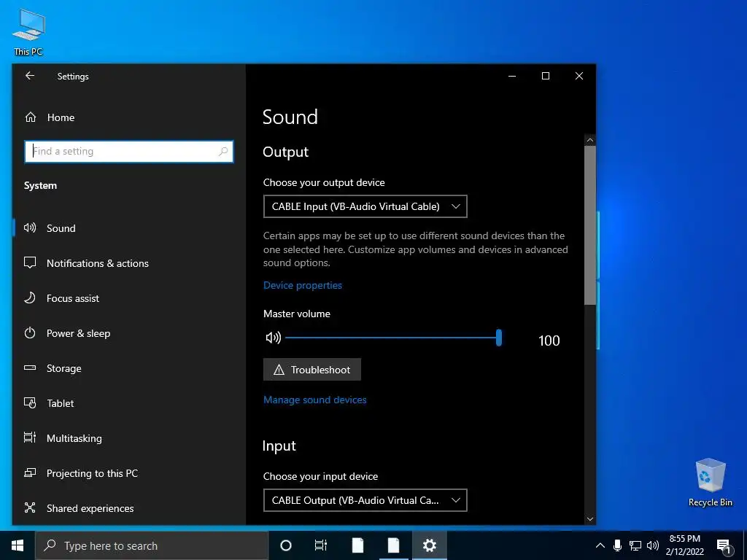Image resolution: width=747 pixels, height=560 pixels.
Task: Open Task View on the taskbar
Action: pos(321,545)
